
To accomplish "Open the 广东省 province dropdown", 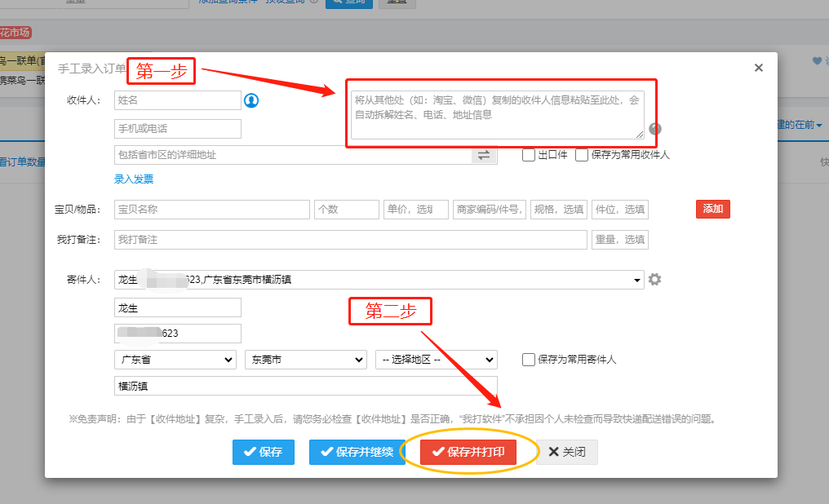I will tap(175, 360).
